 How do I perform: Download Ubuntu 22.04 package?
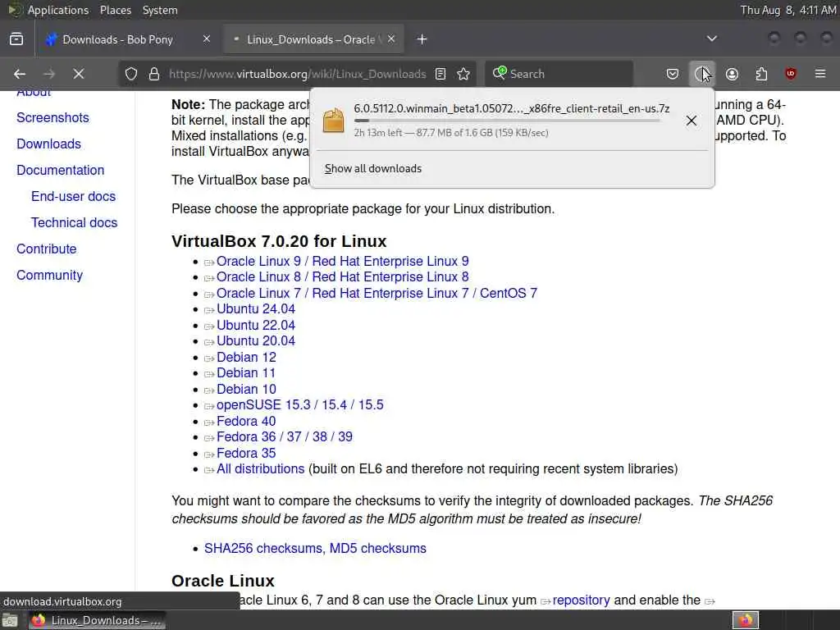click(256, 326)
